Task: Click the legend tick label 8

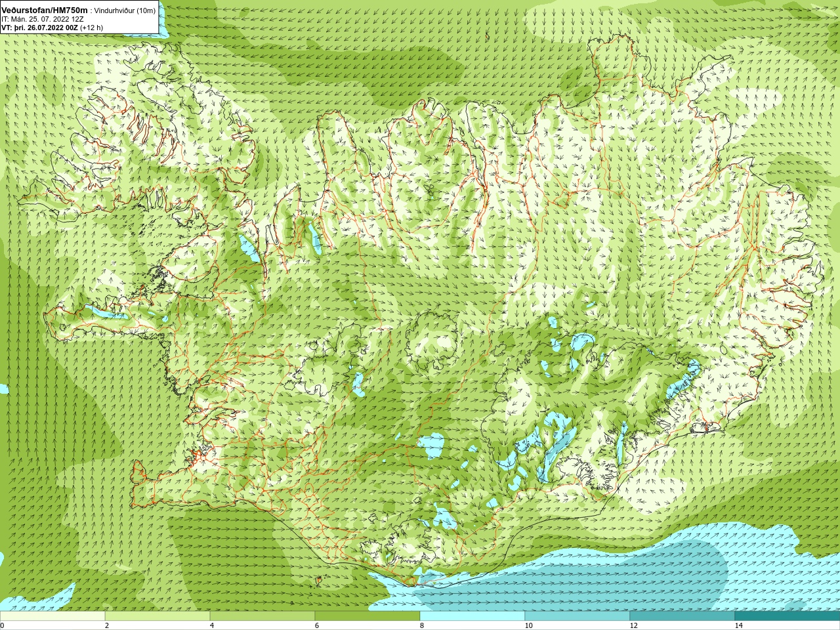Action: [x=422, y=625]
